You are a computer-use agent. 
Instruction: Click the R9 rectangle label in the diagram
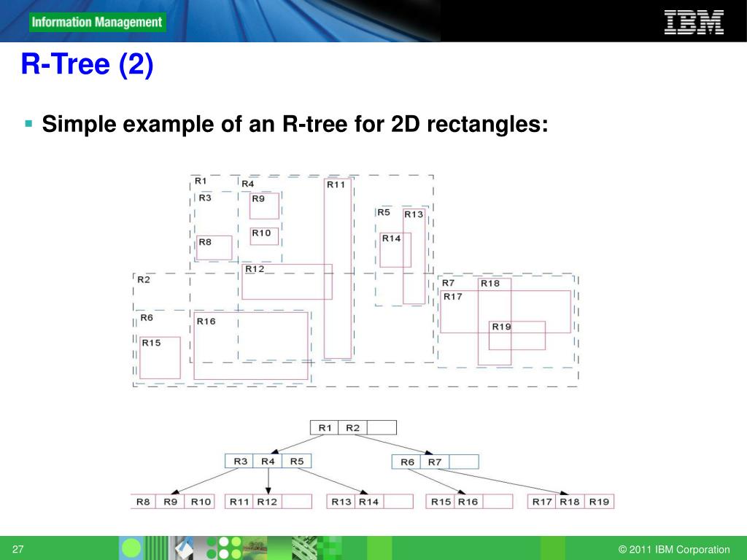click(x=258, y=198)
